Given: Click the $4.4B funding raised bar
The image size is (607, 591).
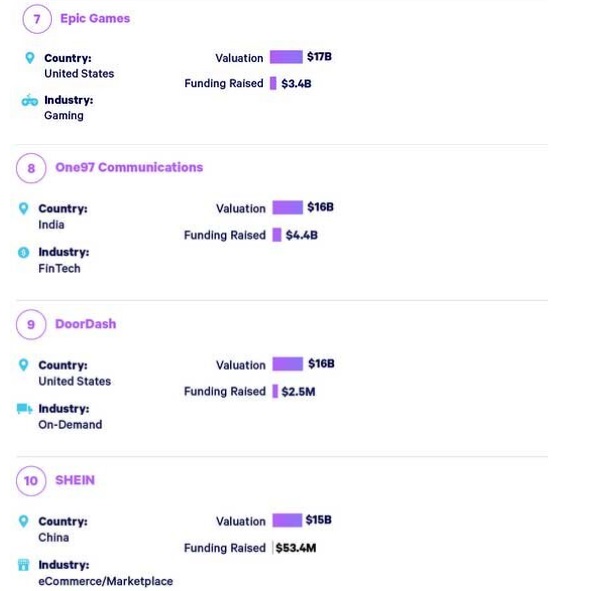Looking at the screenshot, I should [277, 235].
